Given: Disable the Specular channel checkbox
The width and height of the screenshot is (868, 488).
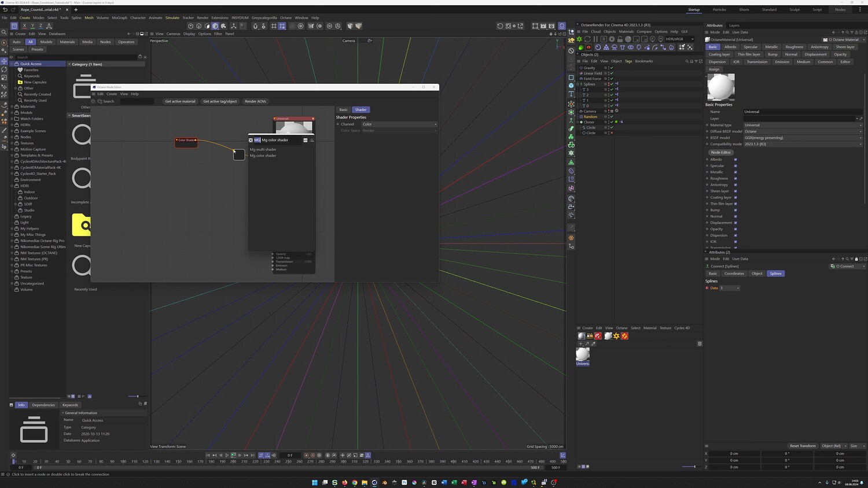Looking at the screenshot, I should click(x=735, y=166).
